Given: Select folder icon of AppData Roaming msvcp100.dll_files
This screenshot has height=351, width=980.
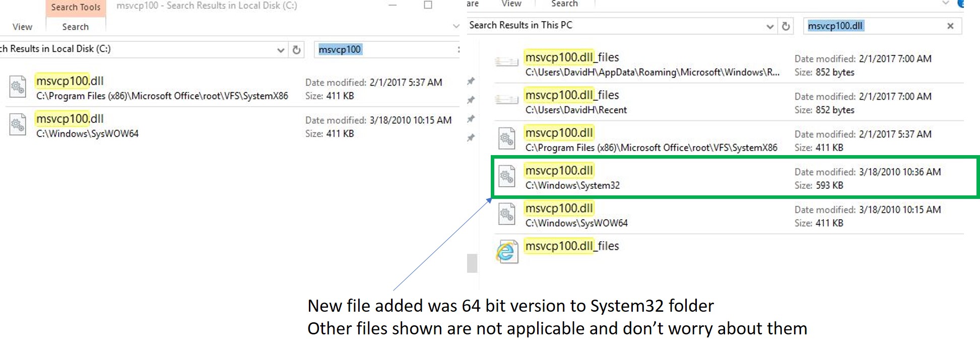Looking at the screenshot, I should point(506,62).
